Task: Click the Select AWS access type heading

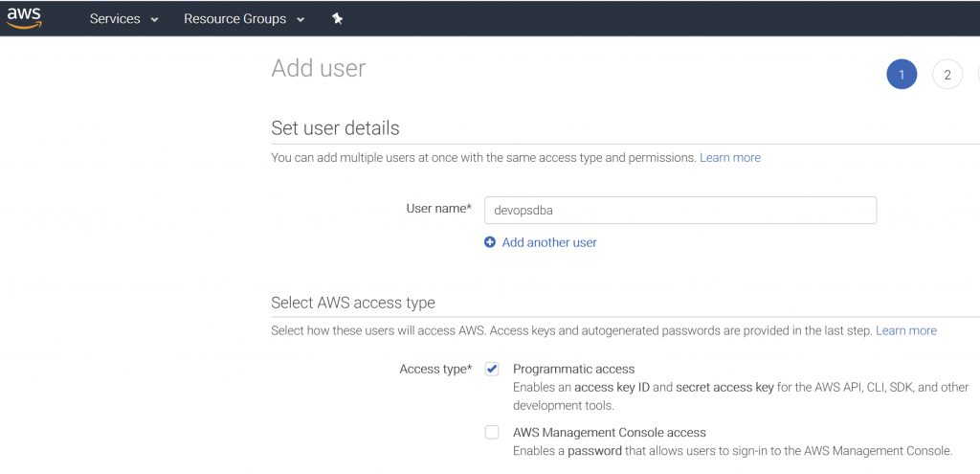Action: (353, 303)
